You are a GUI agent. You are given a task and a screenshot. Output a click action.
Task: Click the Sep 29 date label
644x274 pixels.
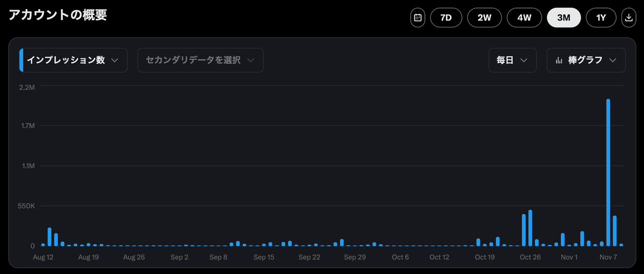coord(355,257)
